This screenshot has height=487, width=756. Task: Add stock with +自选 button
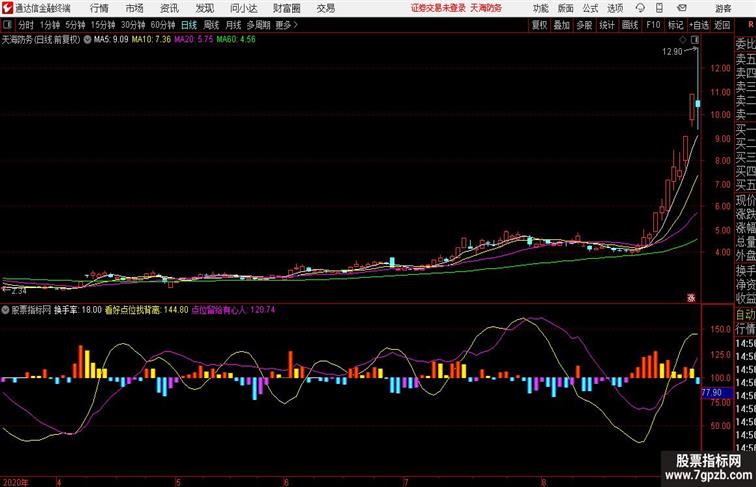click(x=699, y=25)
